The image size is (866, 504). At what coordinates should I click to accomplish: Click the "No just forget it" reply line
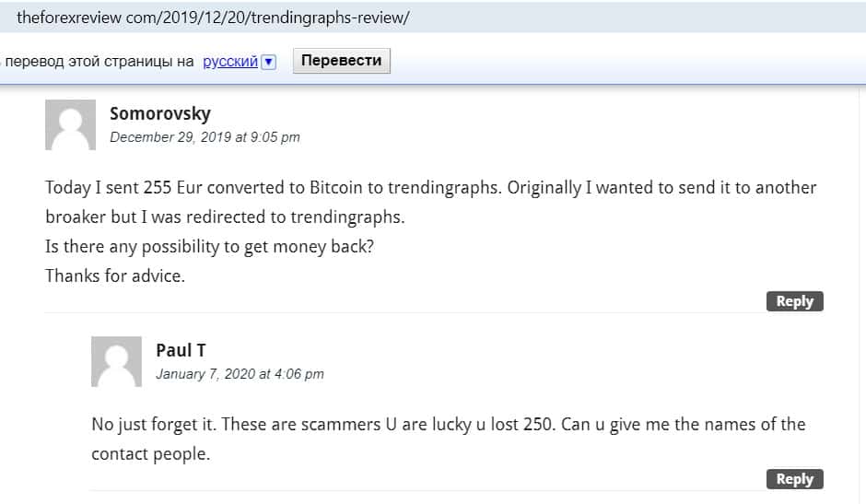(x=448, y=425)
